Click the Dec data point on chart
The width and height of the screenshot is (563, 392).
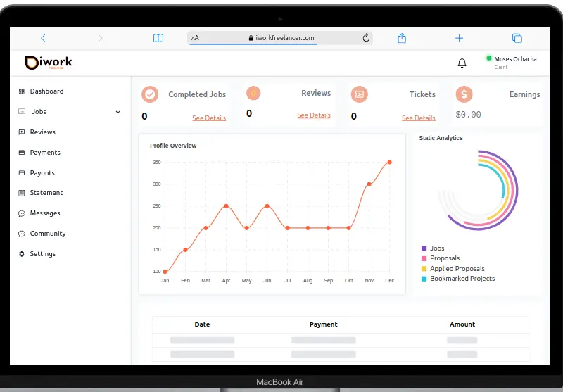(x=389, y=162)
